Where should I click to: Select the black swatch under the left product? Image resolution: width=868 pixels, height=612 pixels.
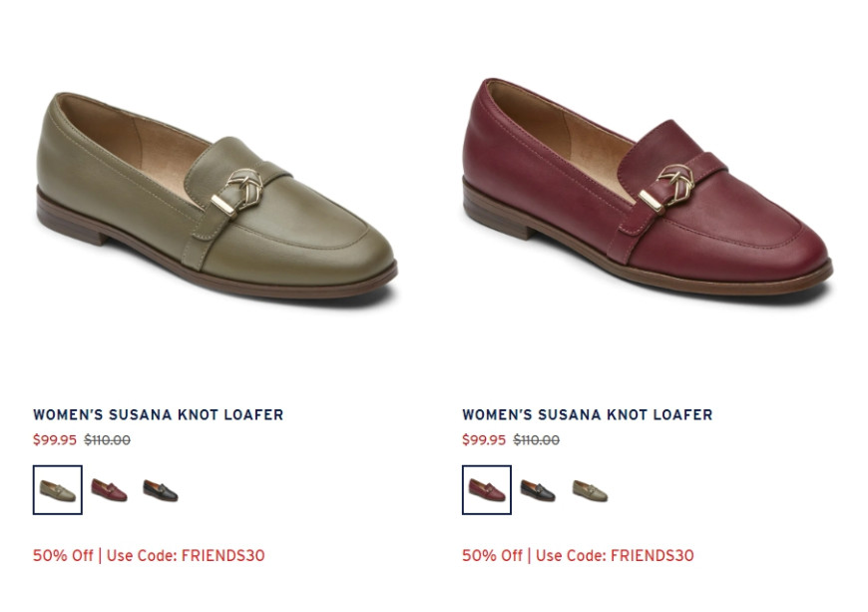click(x=161, y=491)
